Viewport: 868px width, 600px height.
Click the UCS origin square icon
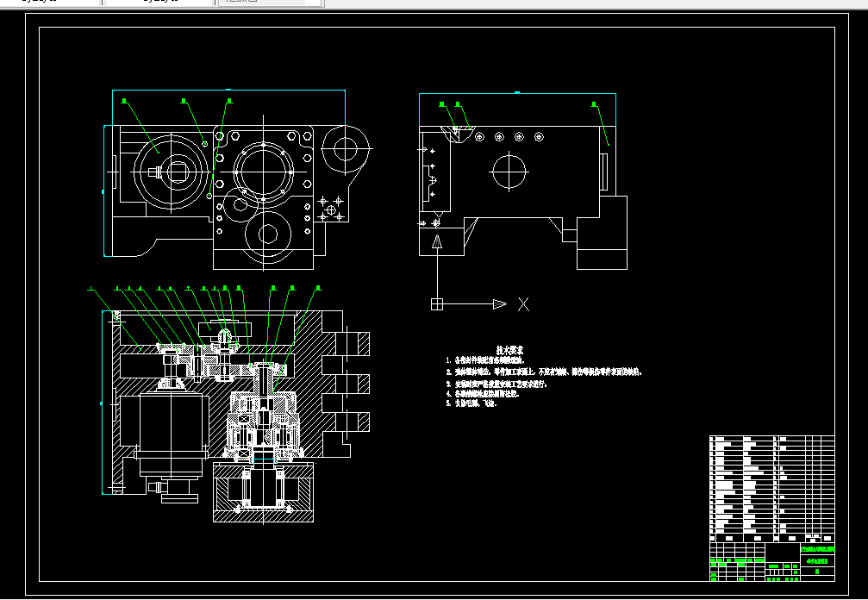pos(437,303)
